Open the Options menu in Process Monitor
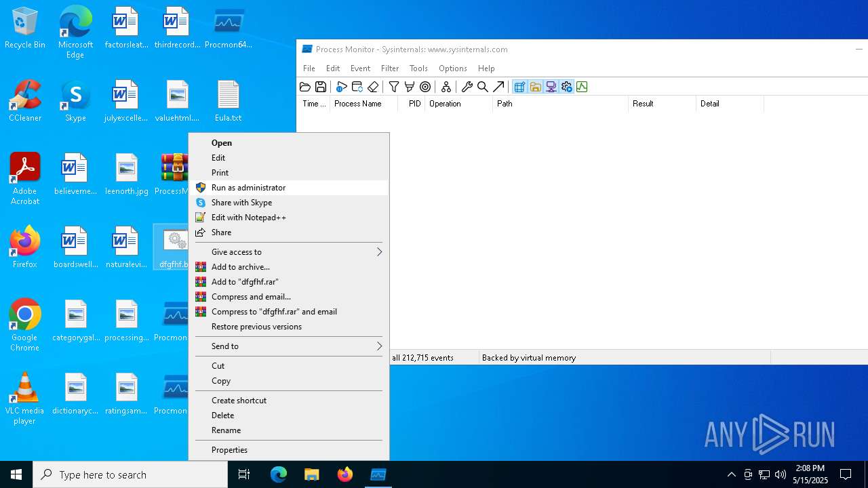Image resolution: width=868 pixels, height=488 pixels. point(453,68)
